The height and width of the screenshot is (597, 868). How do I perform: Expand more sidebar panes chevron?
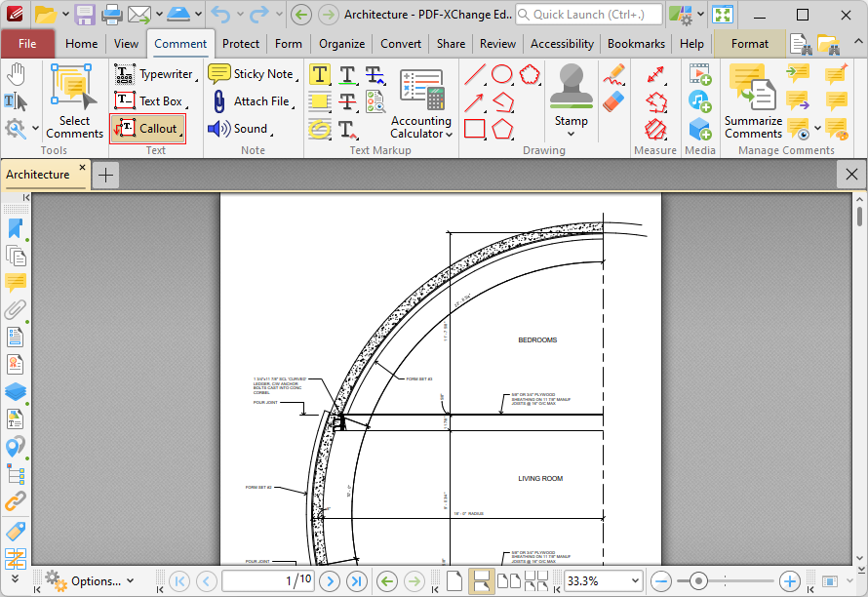pos(15,577)
